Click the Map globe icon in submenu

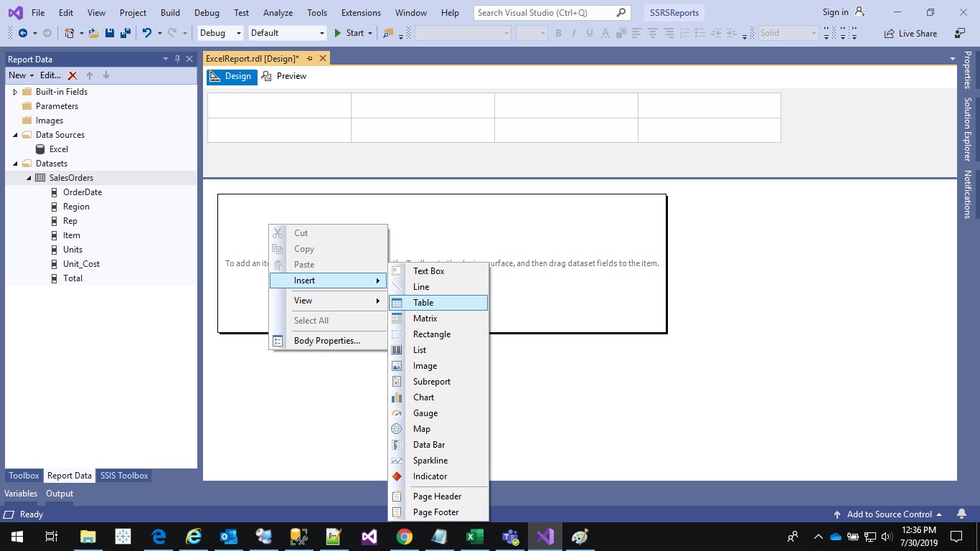pyautogui.click(x=397, y=429)
